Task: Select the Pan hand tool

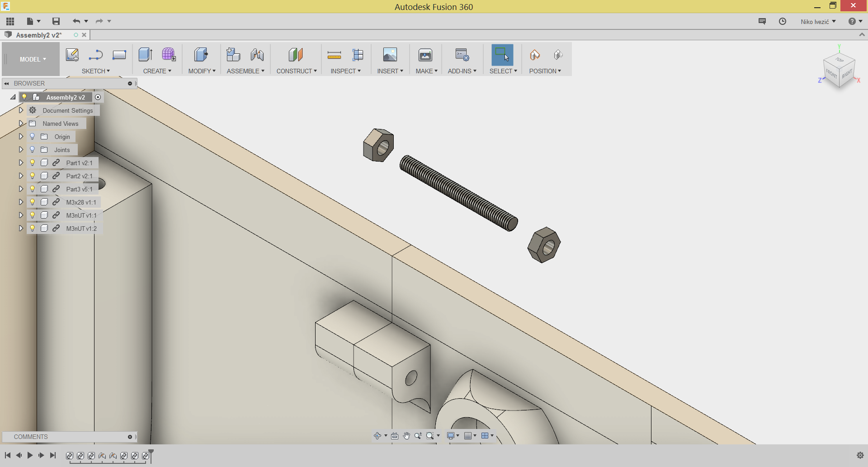Action: pos(406,436)
